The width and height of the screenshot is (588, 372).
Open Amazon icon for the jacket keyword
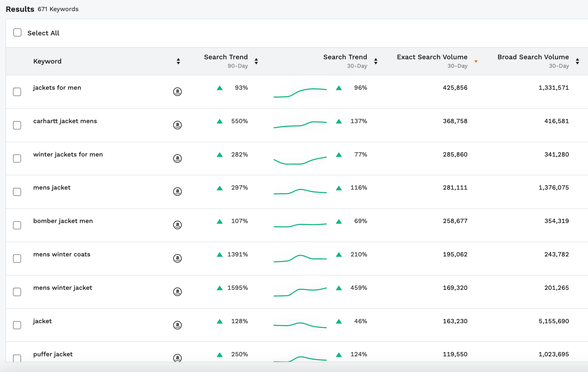[x=177, y=325]
